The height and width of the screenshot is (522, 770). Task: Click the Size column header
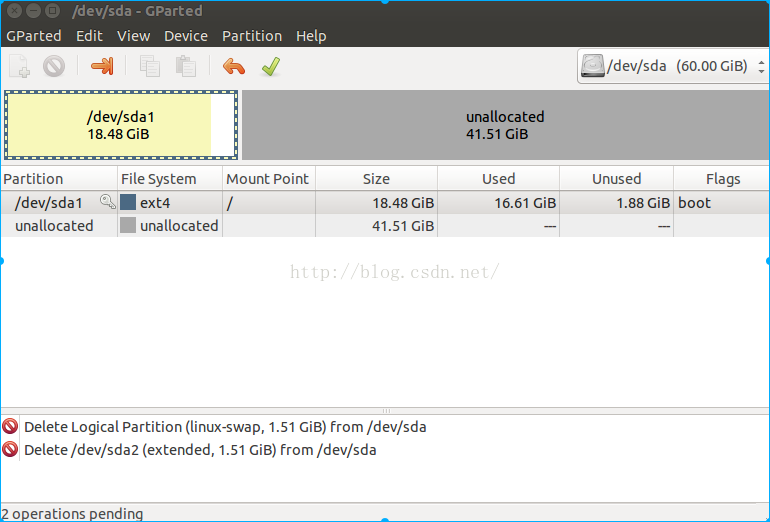tap(376, 179)
